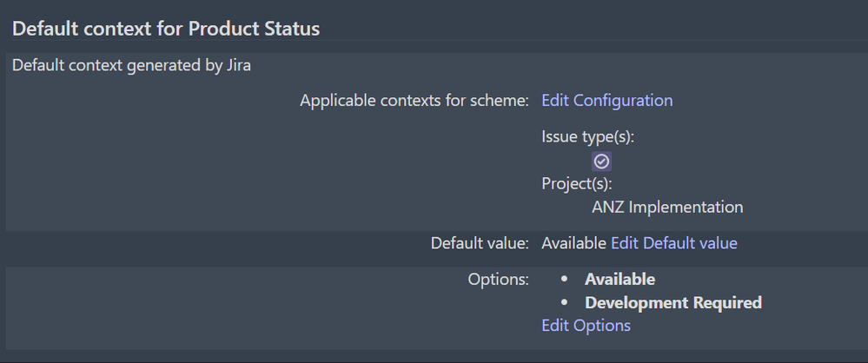
Task: Click the 'Applicable contexts for scheme:' label
Action: [414, 101]
